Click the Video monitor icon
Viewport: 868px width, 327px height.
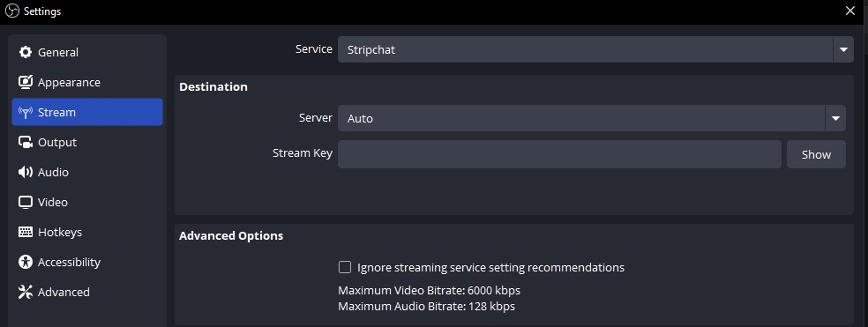tap(26, 202)
